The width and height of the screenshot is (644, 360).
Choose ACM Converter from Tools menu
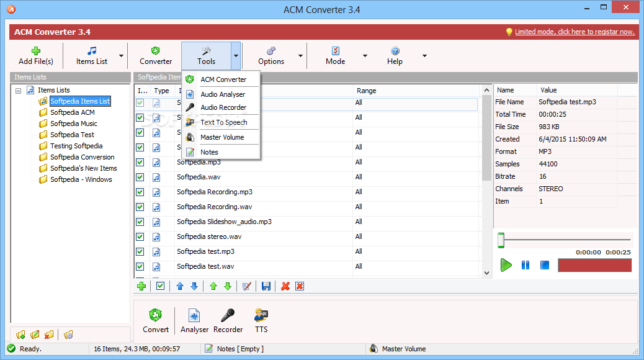221,79
